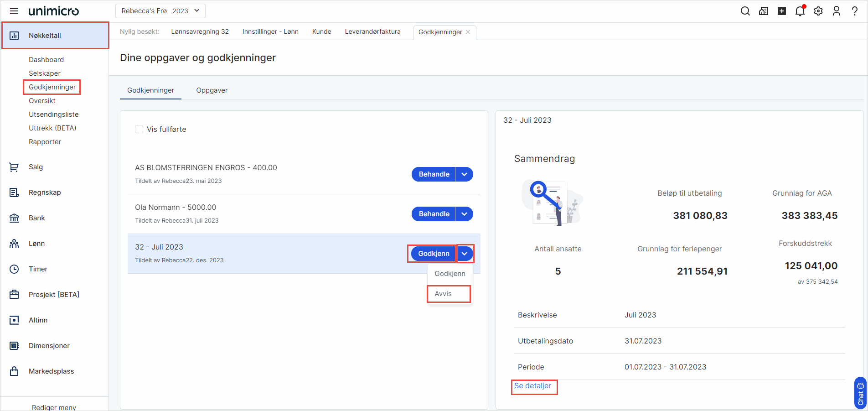
Task: Enable the Vis fullførte checkbox
Action: (x=139, y=129)
